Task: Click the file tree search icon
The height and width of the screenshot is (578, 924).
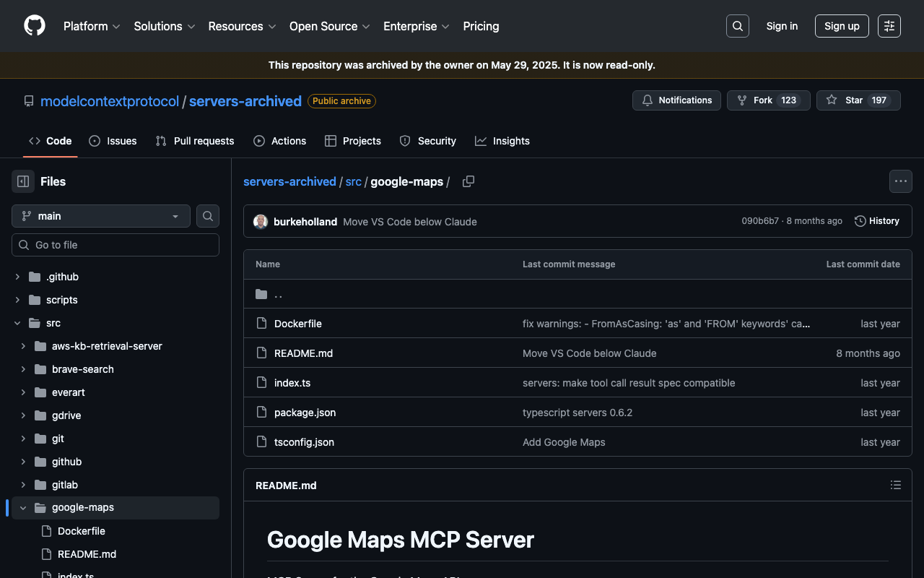Action: [208, 216]
